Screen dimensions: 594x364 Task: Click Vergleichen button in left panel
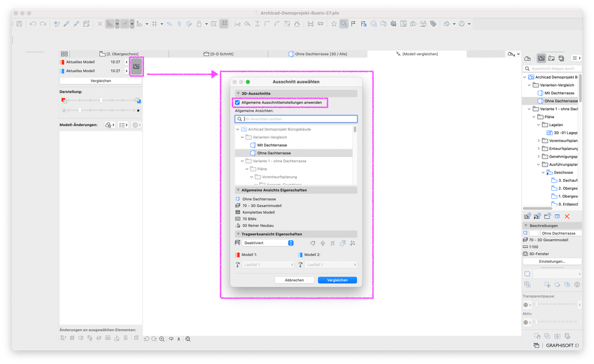coord(100,81)
